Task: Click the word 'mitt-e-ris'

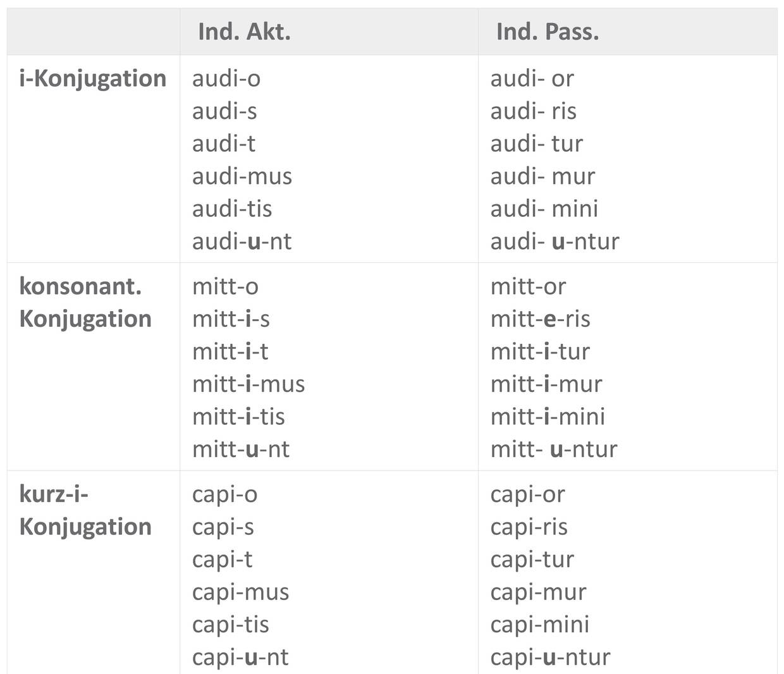Action: (x=540, y=319)
